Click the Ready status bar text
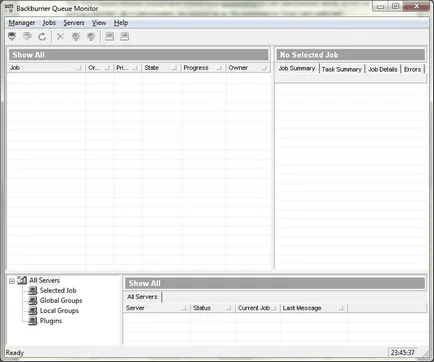The image size is (434, 362). 15,353
